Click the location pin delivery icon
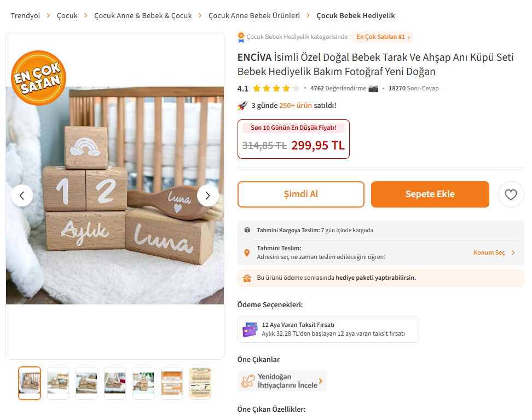The image size is (532, 420). tap(247, 253)
